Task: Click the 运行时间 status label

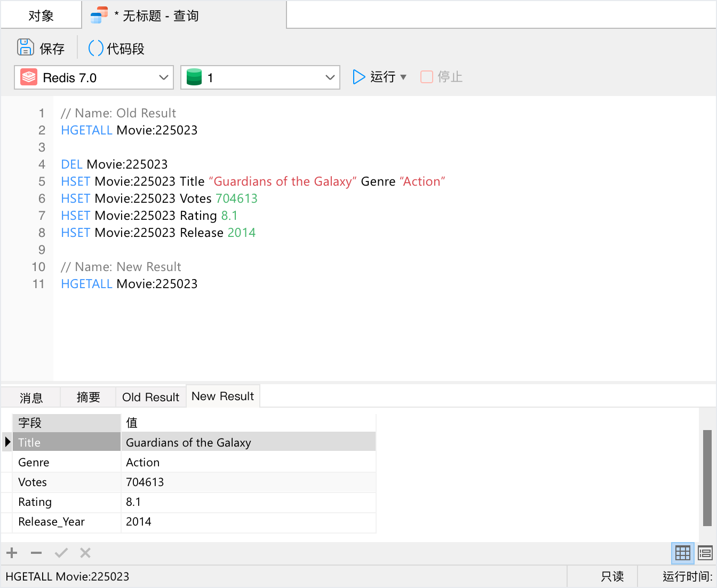Action: point(687,576)
